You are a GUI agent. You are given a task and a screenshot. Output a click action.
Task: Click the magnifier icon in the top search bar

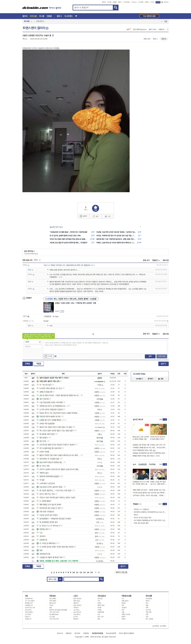[116, 8]
